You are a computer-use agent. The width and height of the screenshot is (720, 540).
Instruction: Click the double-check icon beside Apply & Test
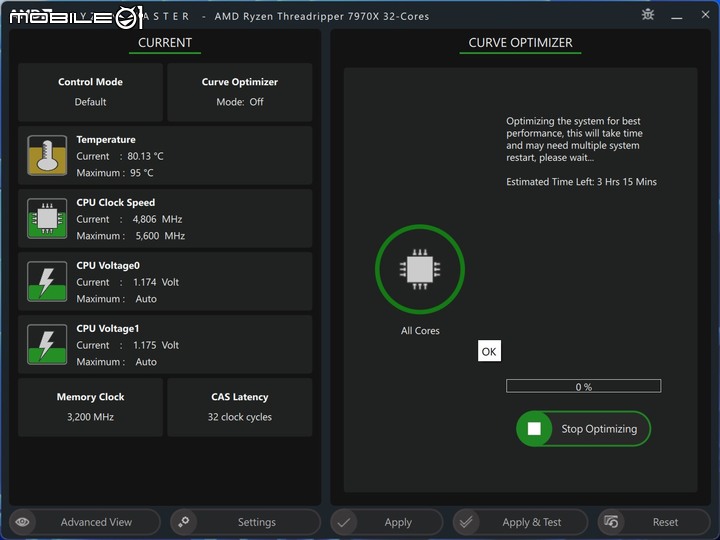(x=466, y=522)
